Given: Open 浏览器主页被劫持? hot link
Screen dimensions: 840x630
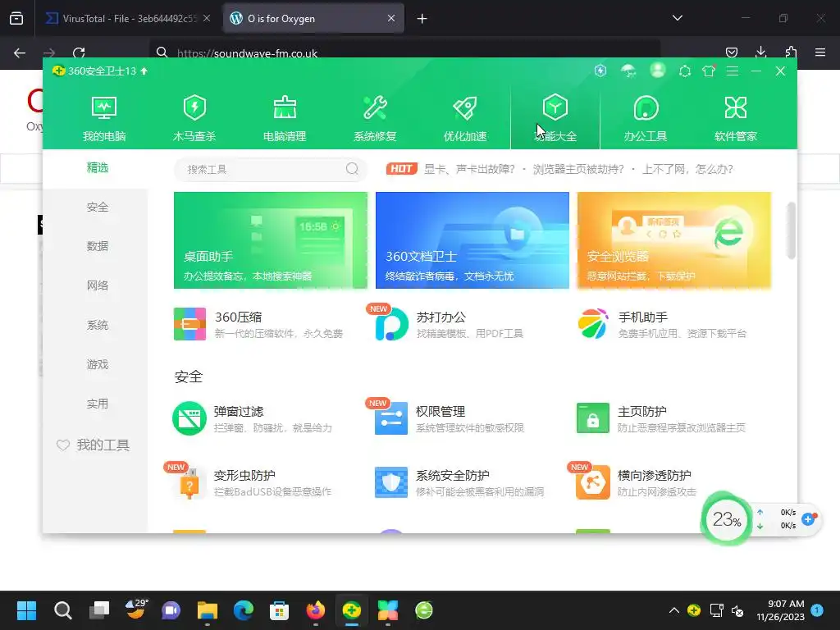Looking at the screenshot, I should click(x=578, y=169).
